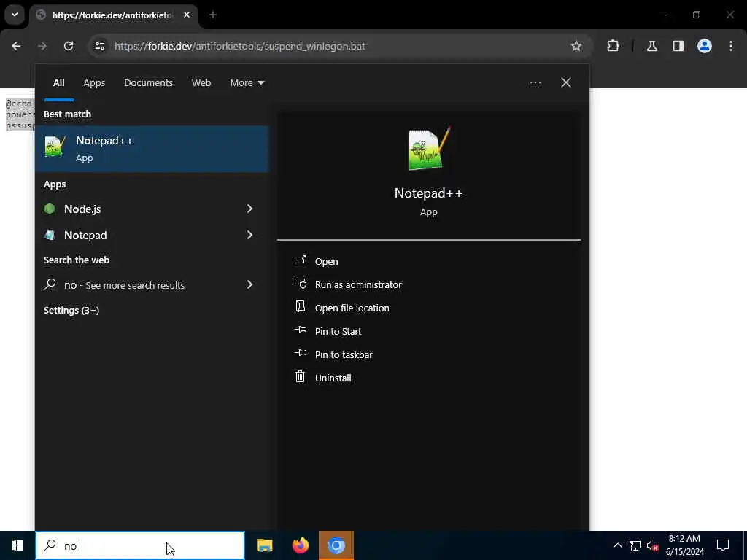Open the notification center icon

tap(723, 545)
